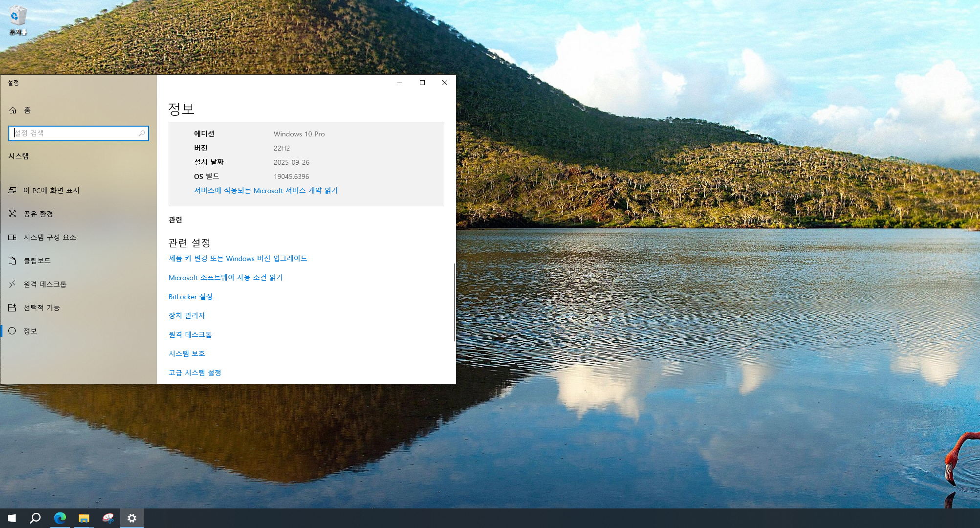Screen dimensions: 980x528
Task: Select the About (정보) sidebar item
Action: (30, 331)
